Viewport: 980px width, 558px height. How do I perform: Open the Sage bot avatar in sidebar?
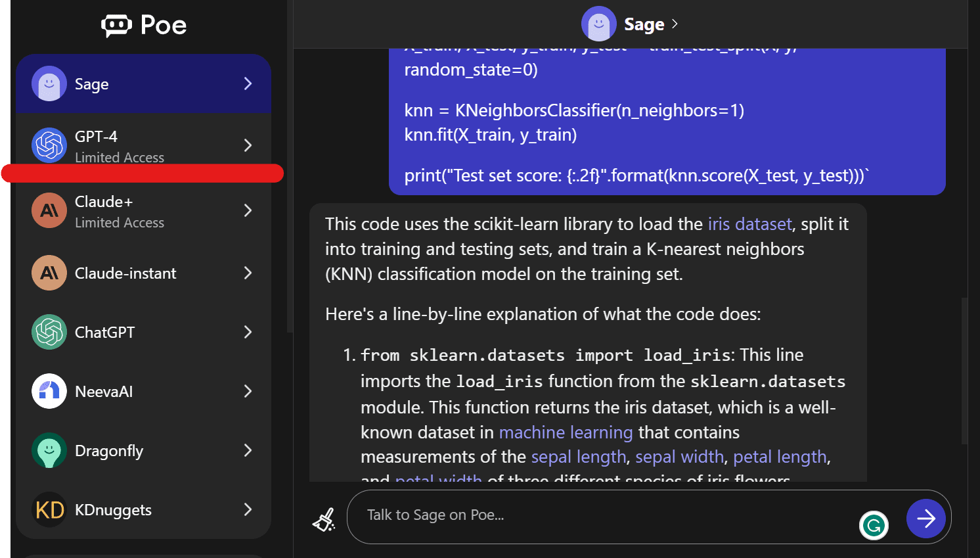tap(49, 83)
